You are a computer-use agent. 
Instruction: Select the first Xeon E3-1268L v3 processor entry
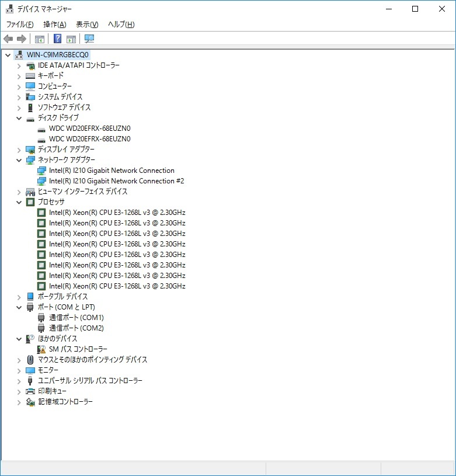click(117, 213)
